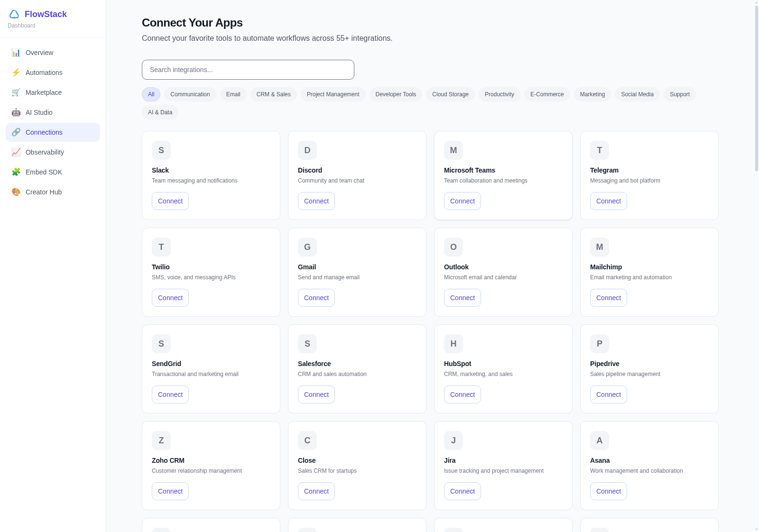Click the Creator Hub palette icon

click(x=16, y=192)
